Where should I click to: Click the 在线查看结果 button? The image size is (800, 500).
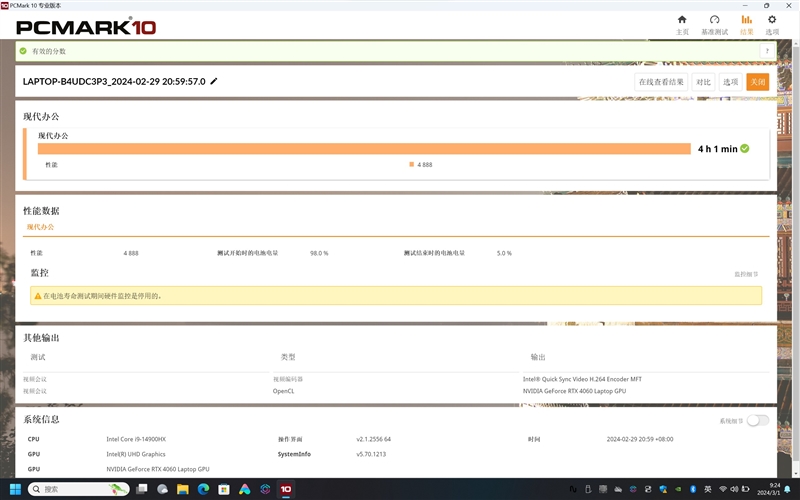pyautogui.click(x=661, y=82)
